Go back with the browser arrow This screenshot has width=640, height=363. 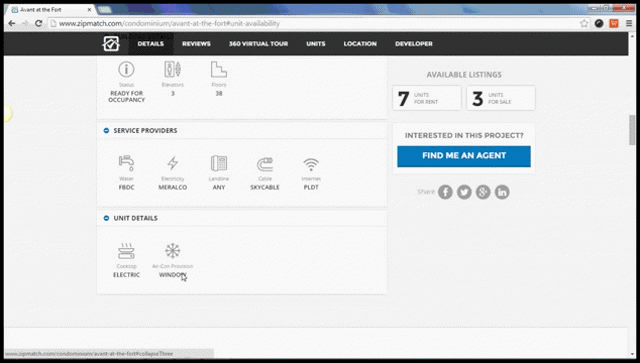coord(11,23)
